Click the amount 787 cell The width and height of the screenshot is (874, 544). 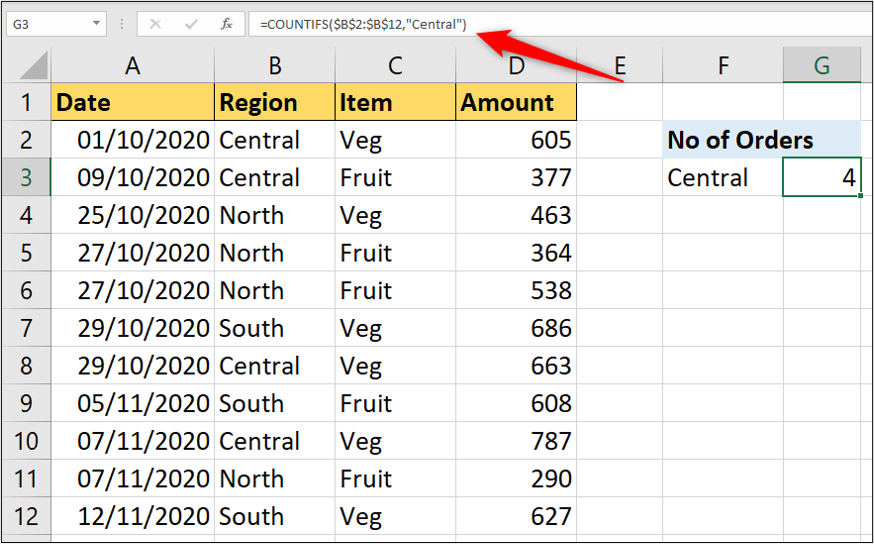516,441
